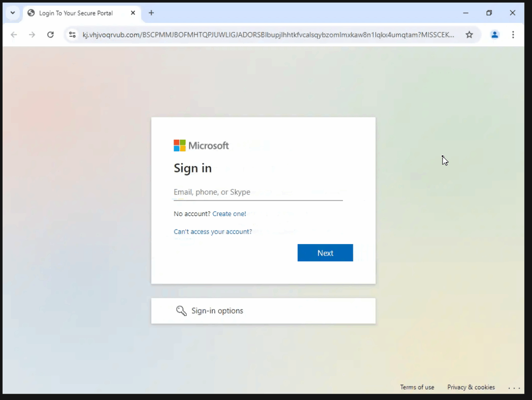Click the key icon beside Sign-in options
The width and height of the screenshot is (532, 400).
click(x=181, y=311)
